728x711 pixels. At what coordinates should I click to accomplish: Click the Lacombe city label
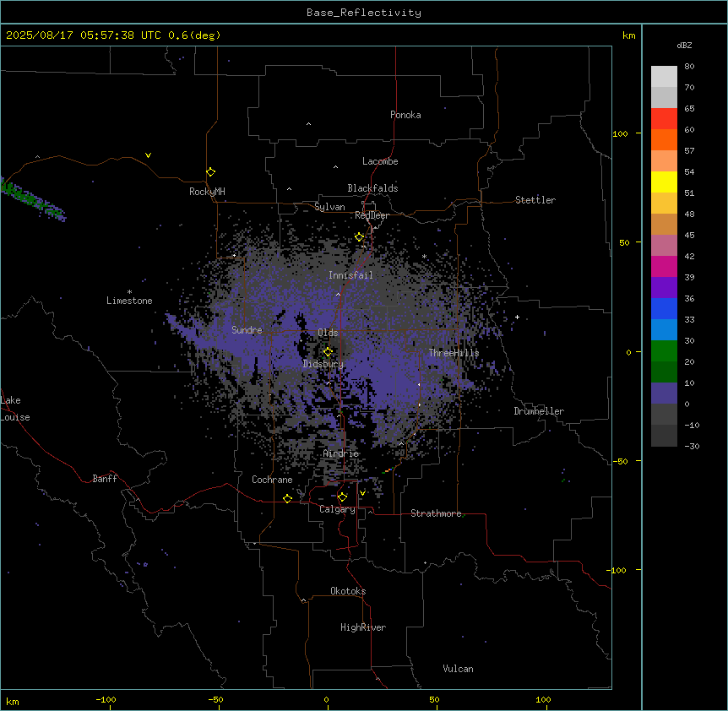click(380, 161)
